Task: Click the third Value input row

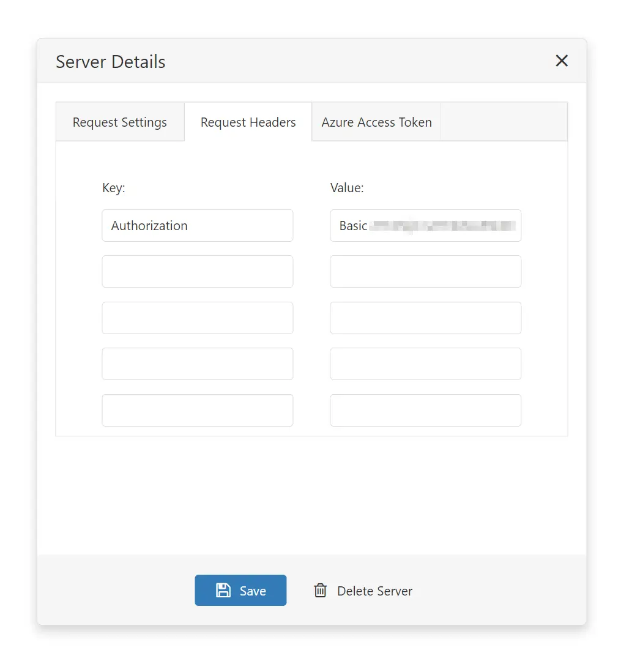Action: pyautogui.click(x=425, y=318)
